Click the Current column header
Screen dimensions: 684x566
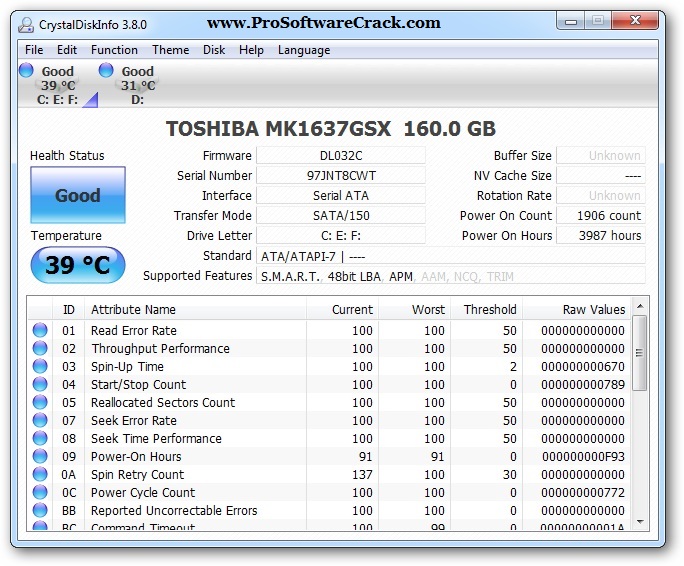click(342, 309)
